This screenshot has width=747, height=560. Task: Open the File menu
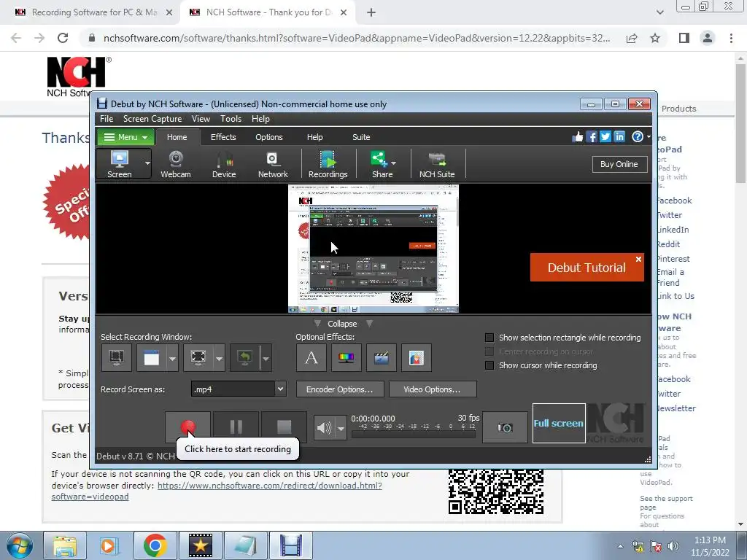point(107,119)
